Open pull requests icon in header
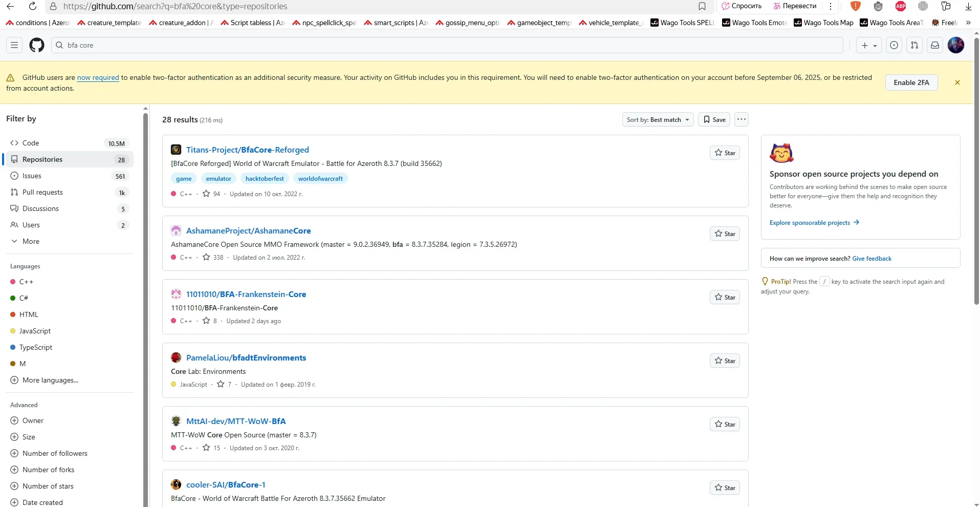The width and height of the screenshot is (980, 507). pos(914,45)
